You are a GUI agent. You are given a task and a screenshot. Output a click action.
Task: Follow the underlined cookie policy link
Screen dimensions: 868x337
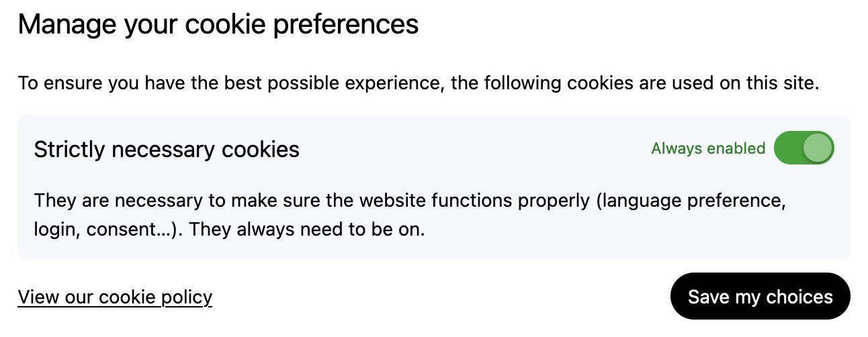(x=115, y=297)
